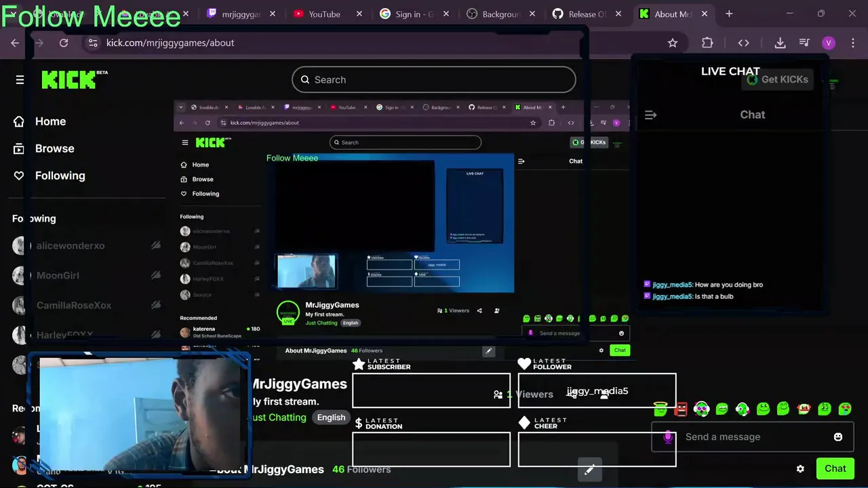
Task: Open a new browser tab
Action: coord(729,14)
